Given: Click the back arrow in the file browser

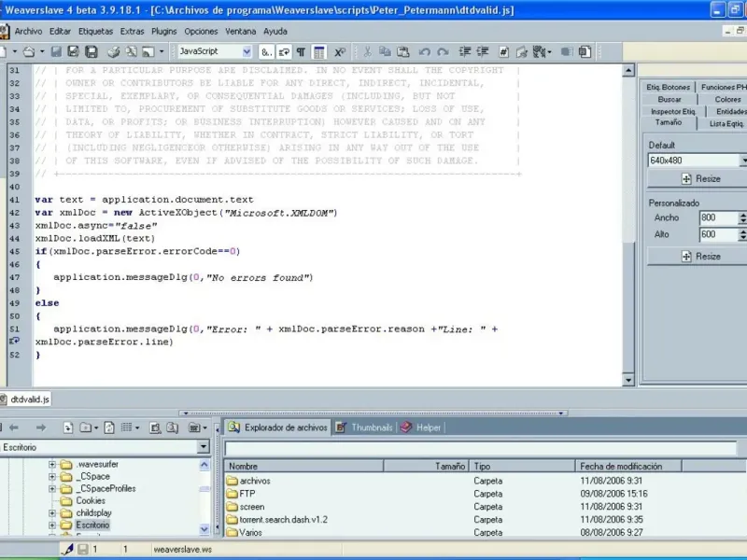Looking at the screenshot, I should click(14, 427).
